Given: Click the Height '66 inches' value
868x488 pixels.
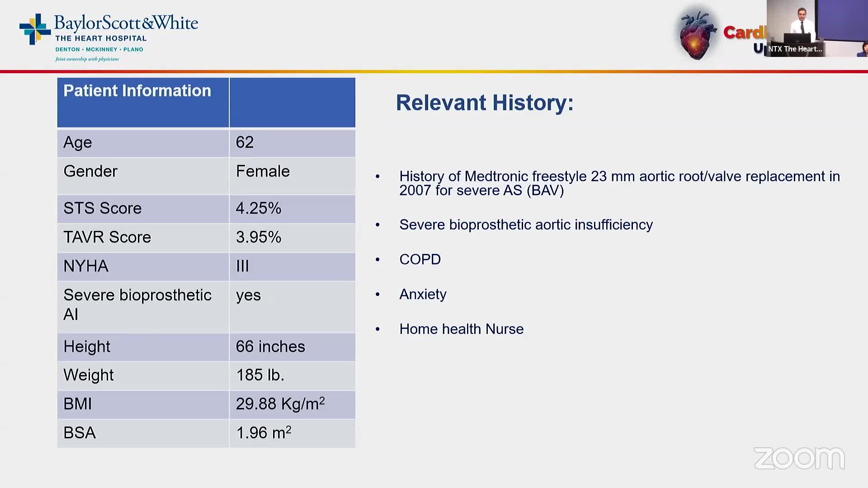Looking at the screenshot, I should 270,347.
